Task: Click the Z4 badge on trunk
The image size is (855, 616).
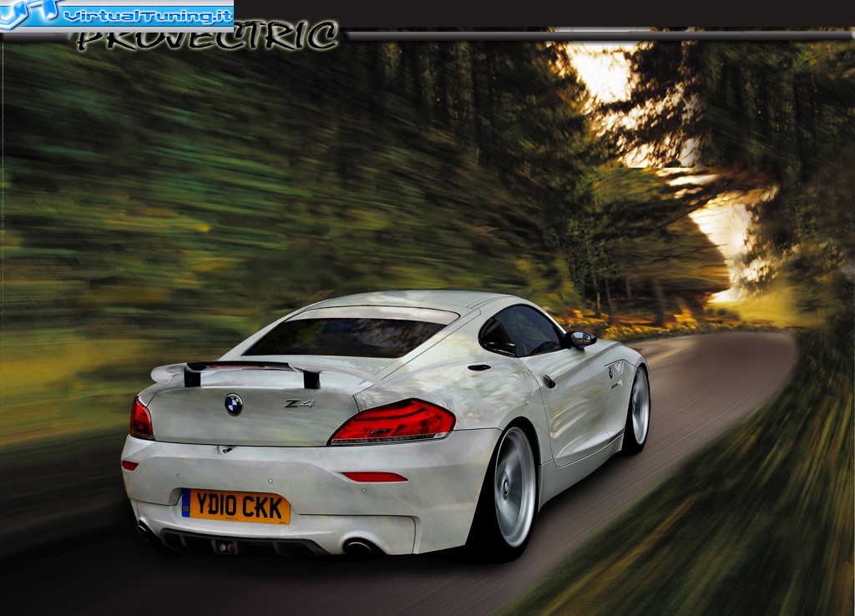Action: coord(300,403)
